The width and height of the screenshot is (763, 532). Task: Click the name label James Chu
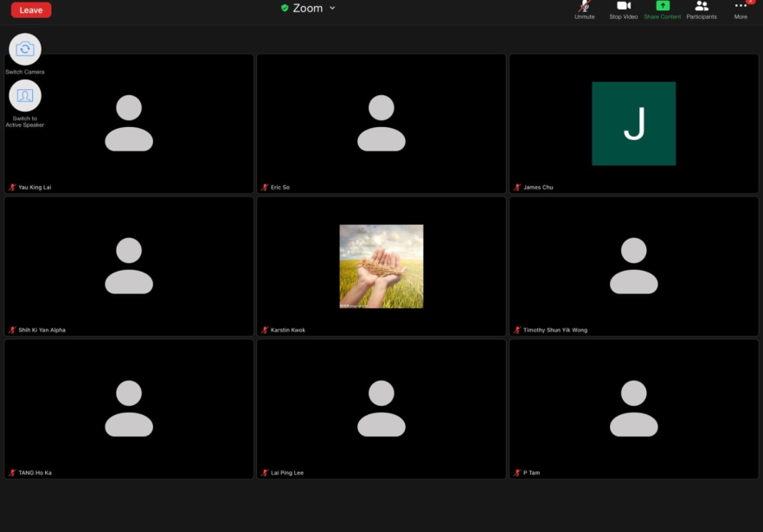pos(538,188)
